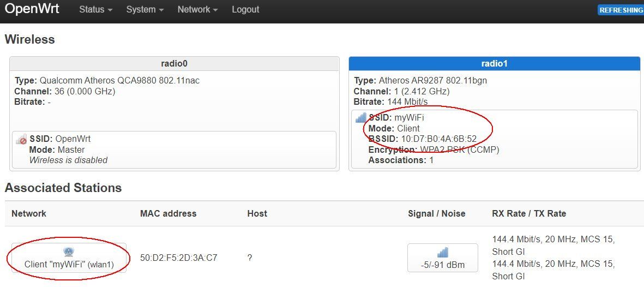Open the Status dropdown menu
The image size is (644, 287).
point(96,10)
